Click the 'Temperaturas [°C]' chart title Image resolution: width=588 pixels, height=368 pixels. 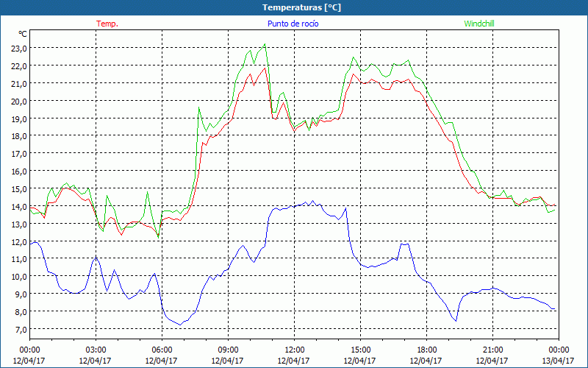point(301,7)
